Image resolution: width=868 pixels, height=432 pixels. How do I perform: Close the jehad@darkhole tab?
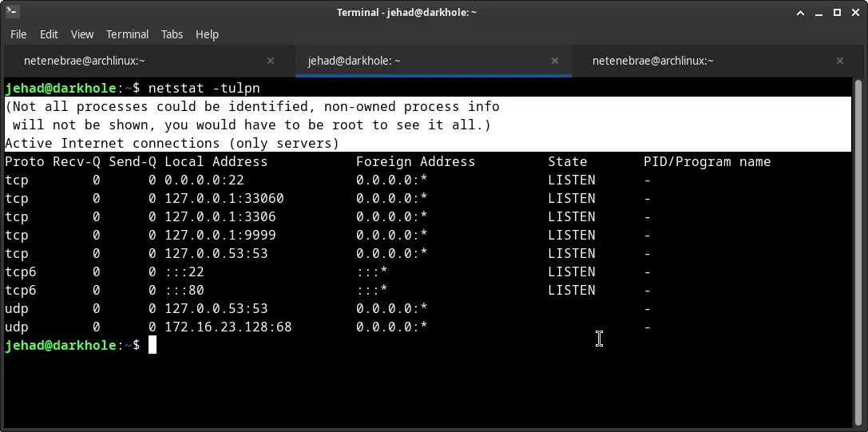[555, 61]
